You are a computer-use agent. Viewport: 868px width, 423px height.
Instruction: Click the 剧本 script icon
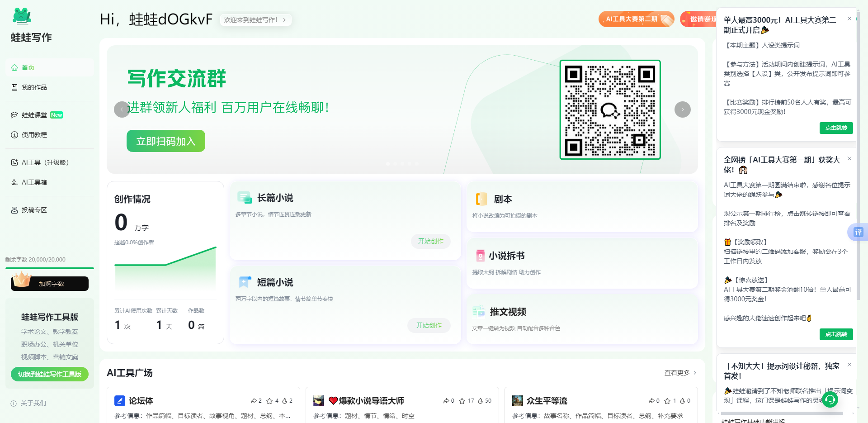click(481, 199)
